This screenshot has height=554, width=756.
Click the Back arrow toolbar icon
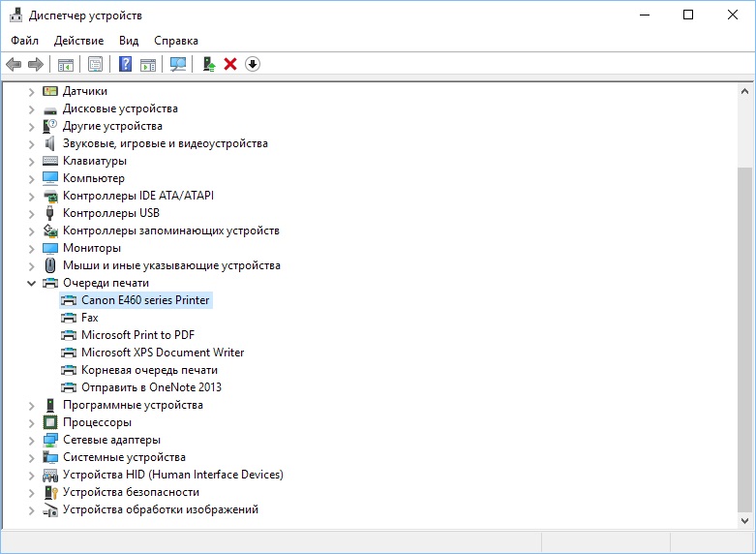(x=14, y=64)
